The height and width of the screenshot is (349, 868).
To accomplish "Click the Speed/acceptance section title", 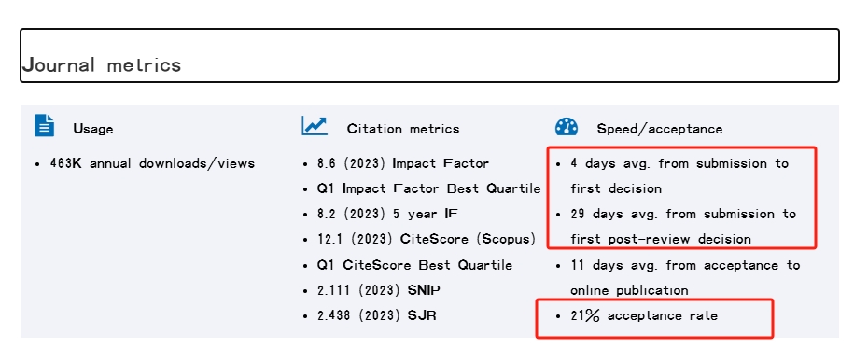I will click(x=659, y=129).
